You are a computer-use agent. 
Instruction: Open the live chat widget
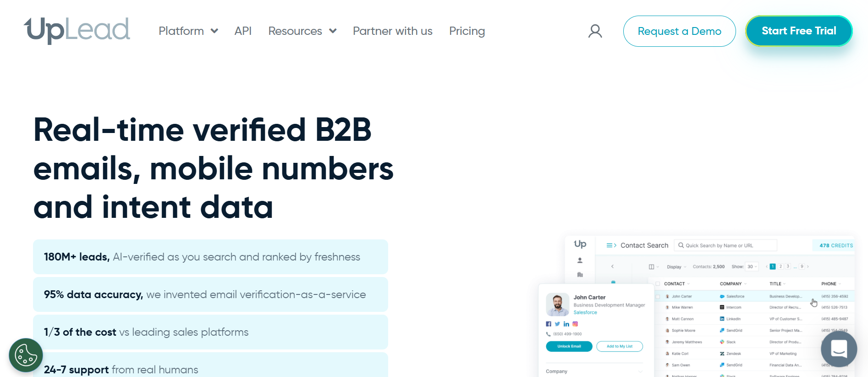(839, 349)
